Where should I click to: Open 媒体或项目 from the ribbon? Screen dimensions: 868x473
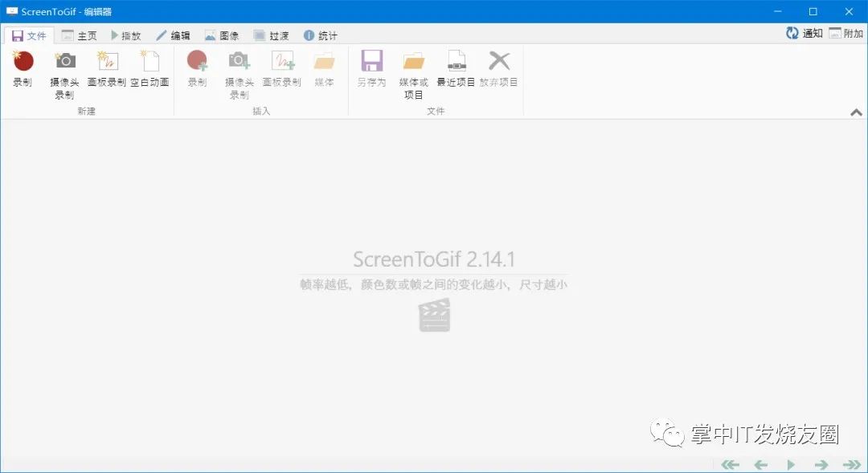[414, 75]
